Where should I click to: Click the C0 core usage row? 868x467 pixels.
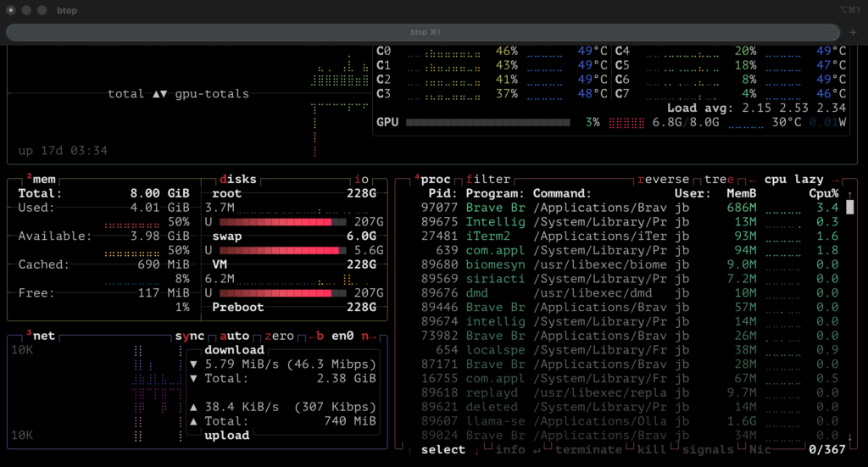tap(492, 52)
